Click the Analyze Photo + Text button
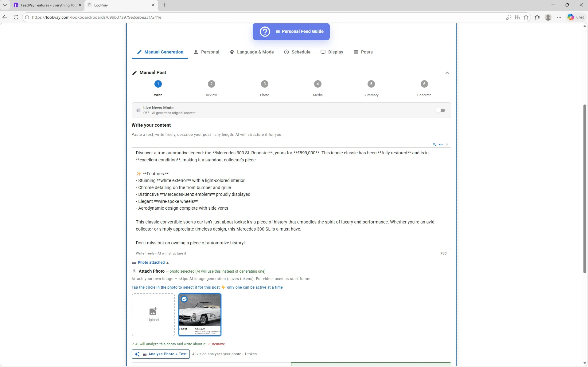 pyautogui.click(x=161, y=354)
